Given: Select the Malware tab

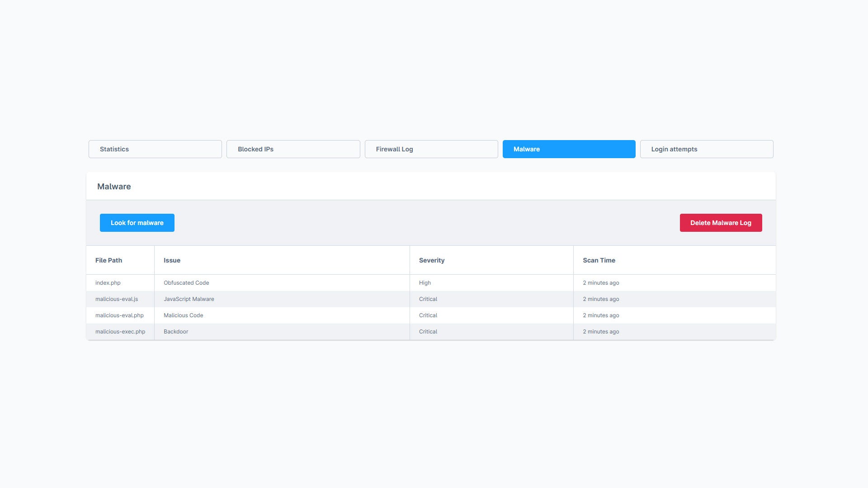Looking at the screenshot, I should click(569, 149).
